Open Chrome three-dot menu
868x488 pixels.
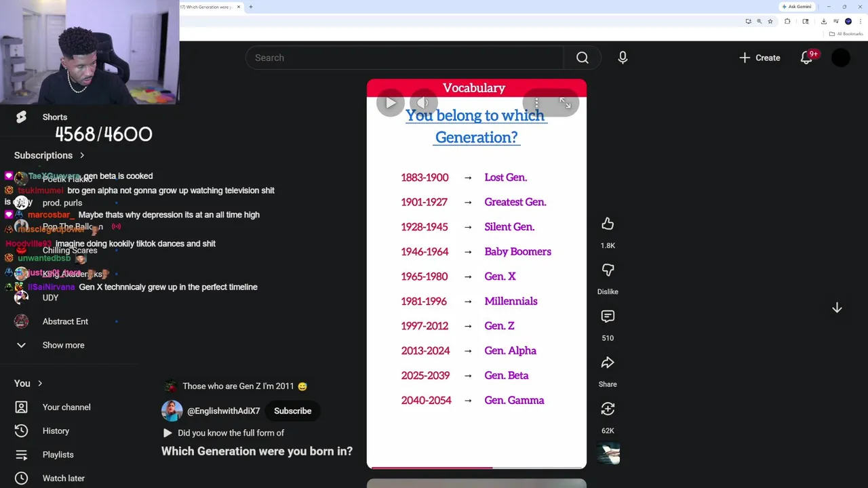861,21
